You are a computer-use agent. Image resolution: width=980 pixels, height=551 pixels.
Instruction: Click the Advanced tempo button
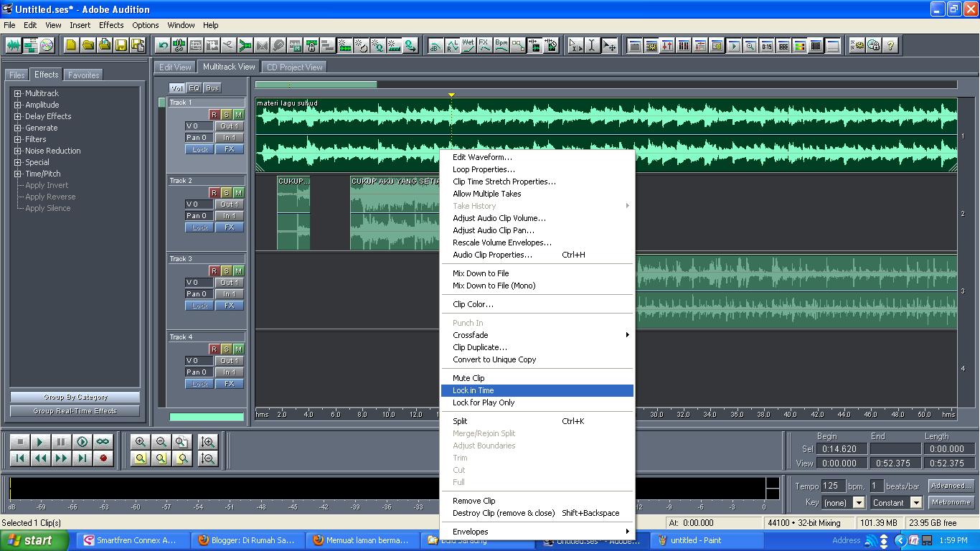click(x=951, y=486)
